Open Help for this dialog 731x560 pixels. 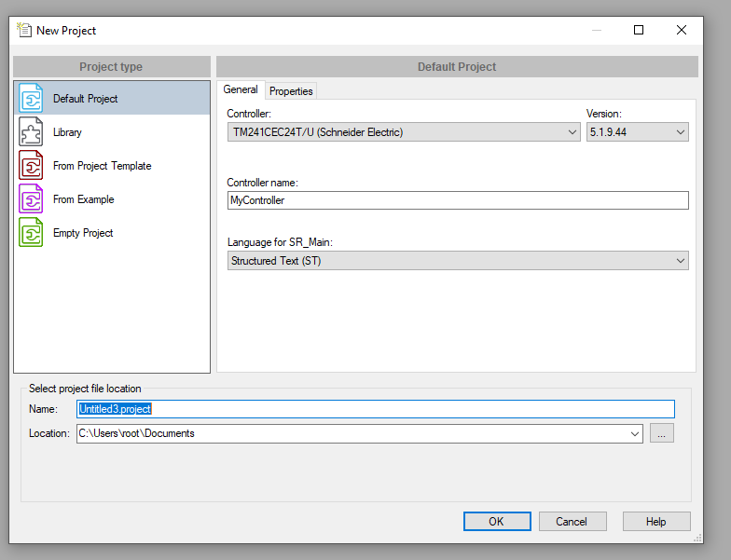coord(656,522)
